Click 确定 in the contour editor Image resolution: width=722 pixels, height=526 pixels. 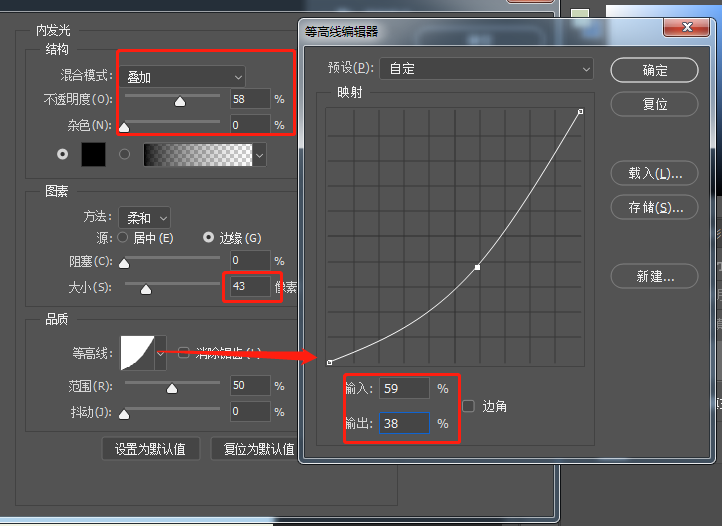(654, 70)
